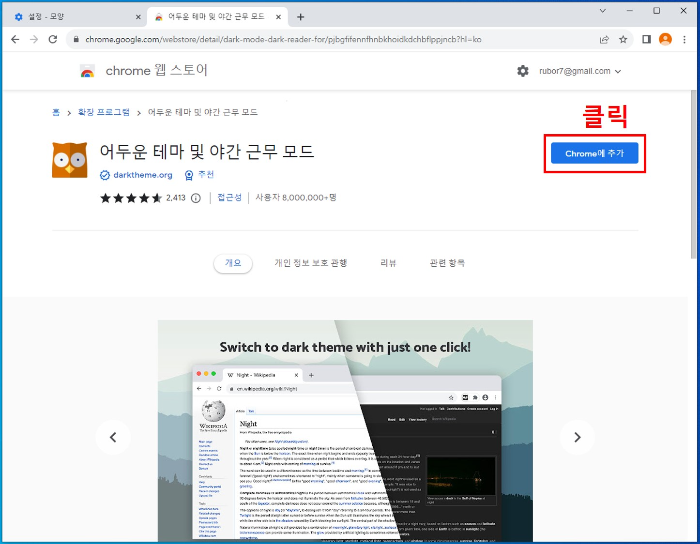
Task: Click the browser forward arrow
Action: click(x=34, y=39)
